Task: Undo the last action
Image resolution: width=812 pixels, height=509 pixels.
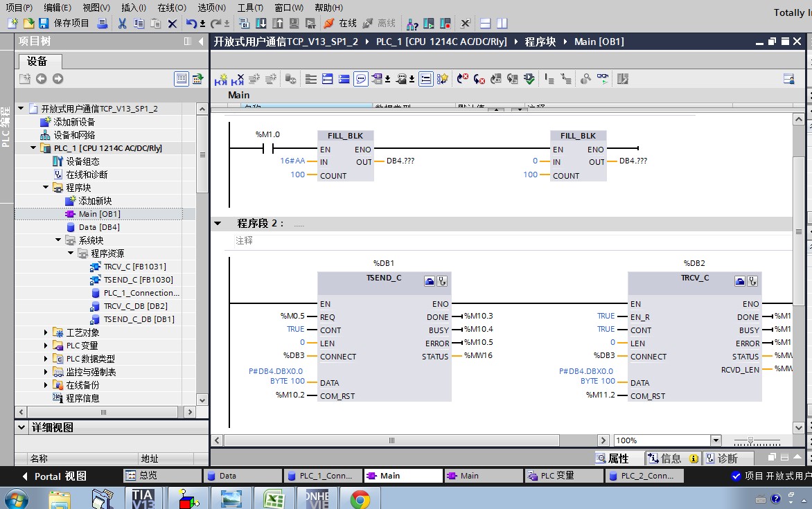Action: (x=191, y=24)
